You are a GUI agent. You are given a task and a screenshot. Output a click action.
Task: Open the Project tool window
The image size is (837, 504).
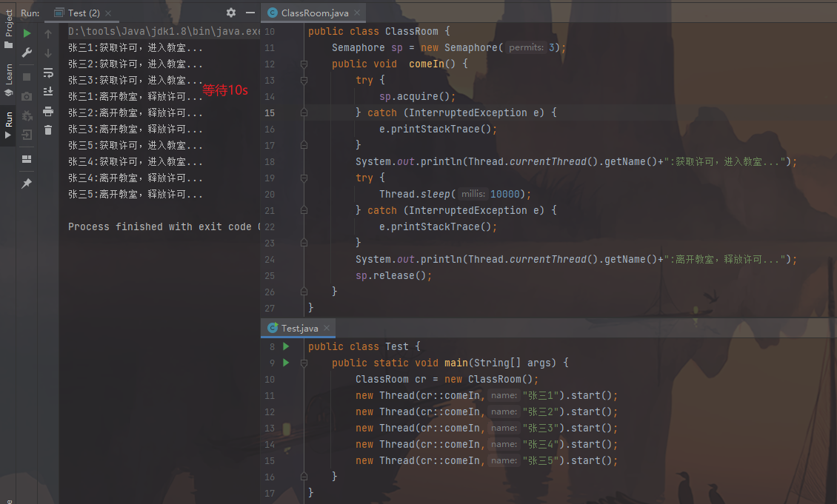pyautogui.click(x=8, y=28)
